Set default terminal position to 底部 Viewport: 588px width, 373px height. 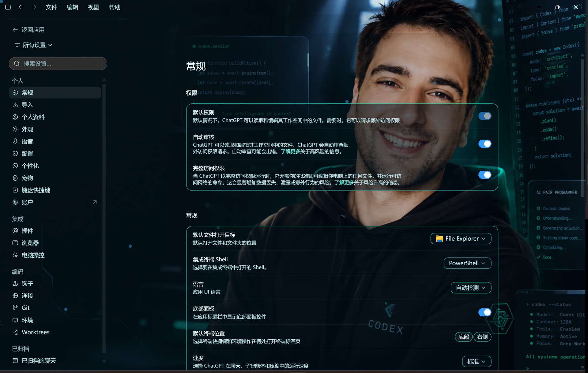click(x=464, y=337)
